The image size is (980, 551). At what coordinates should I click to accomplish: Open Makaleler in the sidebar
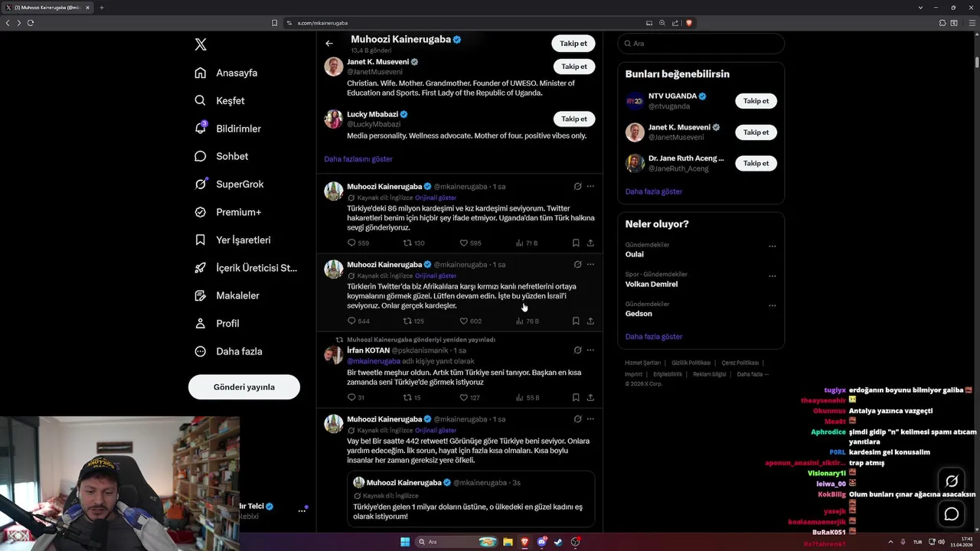(227, 295)
